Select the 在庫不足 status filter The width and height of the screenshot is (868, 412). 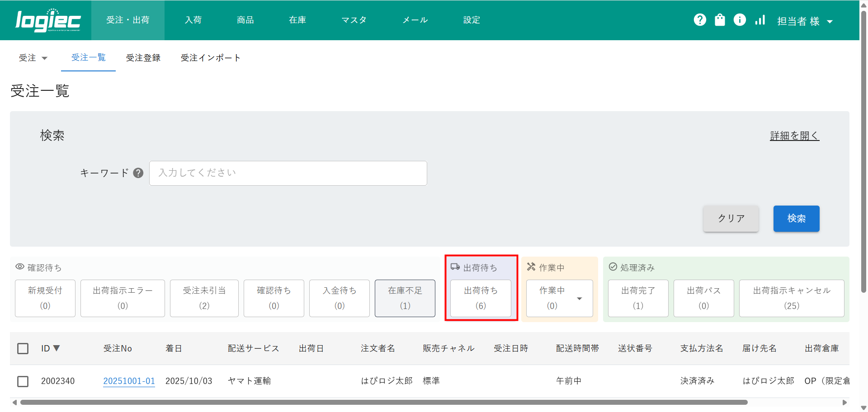(405, 298)
